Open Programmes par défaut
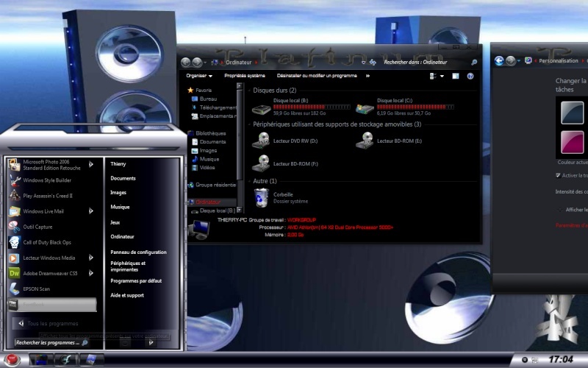The height and width of the screenshot is (368, 588). coord(136,281)
